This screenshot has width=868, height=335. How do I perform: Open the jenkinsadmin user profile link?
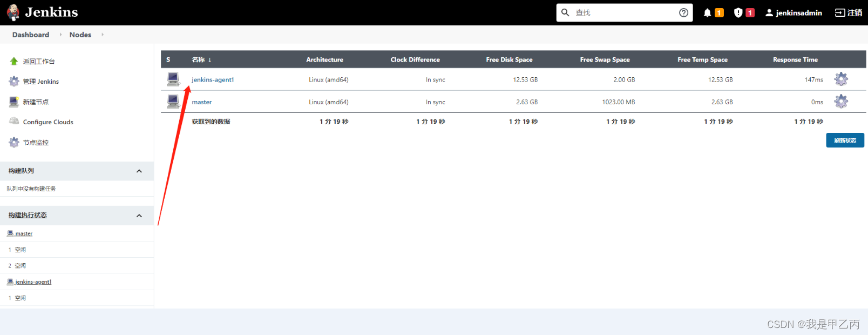[x=794, y=12]
